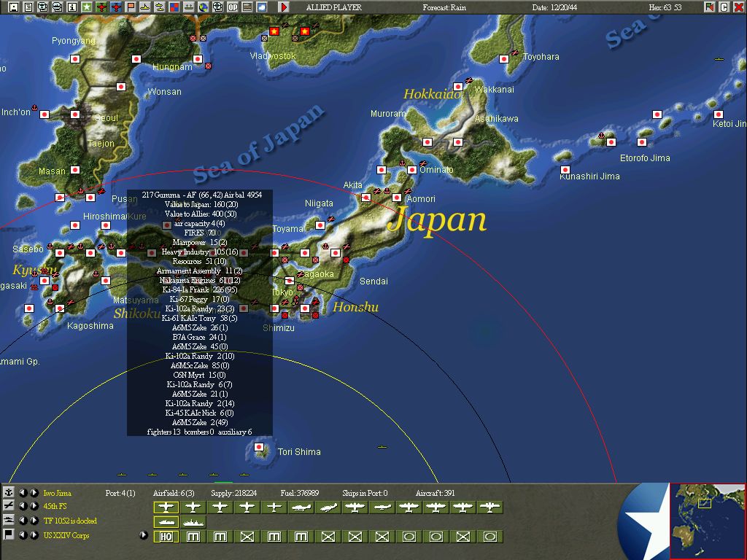Screen dimensions: 747x560
Task: Go to previous land unit before US XXIV Corps
Action: pyautogui.click(x=23, y=534)
